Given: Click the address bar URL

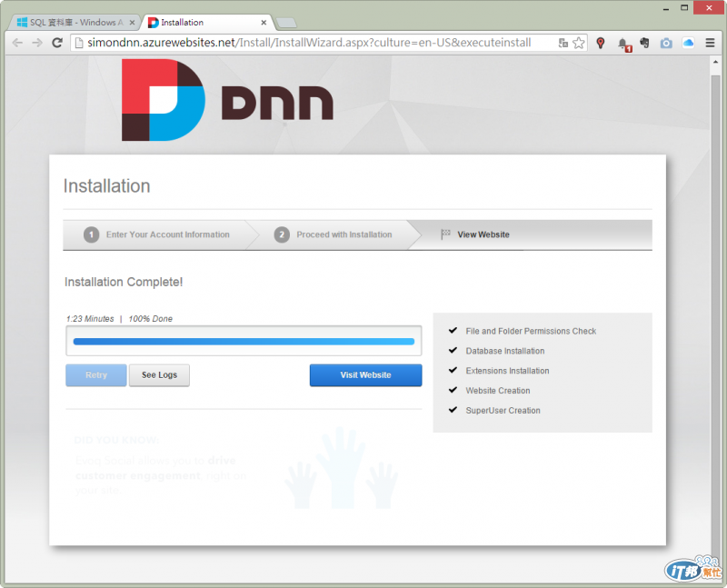Looking at the screenshot, I should (x=309, y=43).
